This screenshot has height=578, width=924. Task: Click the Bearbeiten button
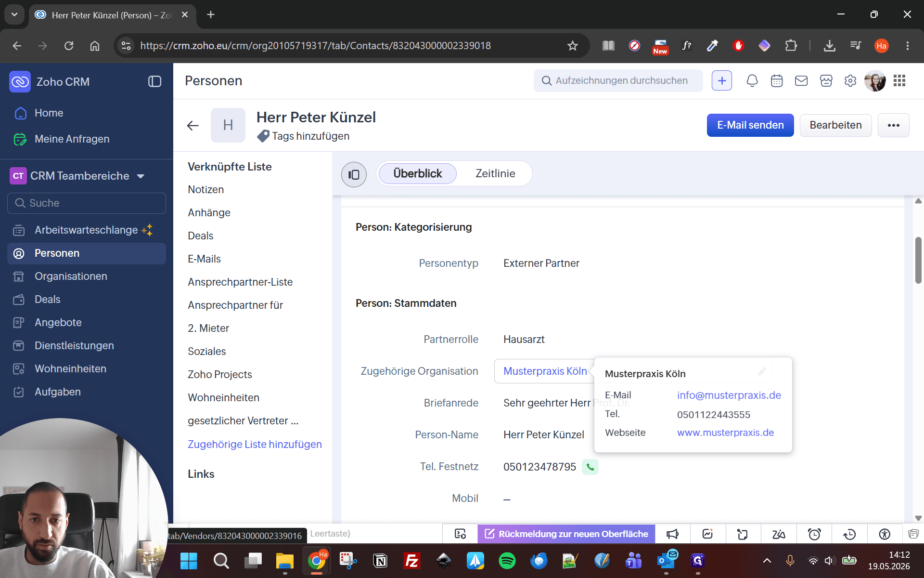tap(835, 125)
